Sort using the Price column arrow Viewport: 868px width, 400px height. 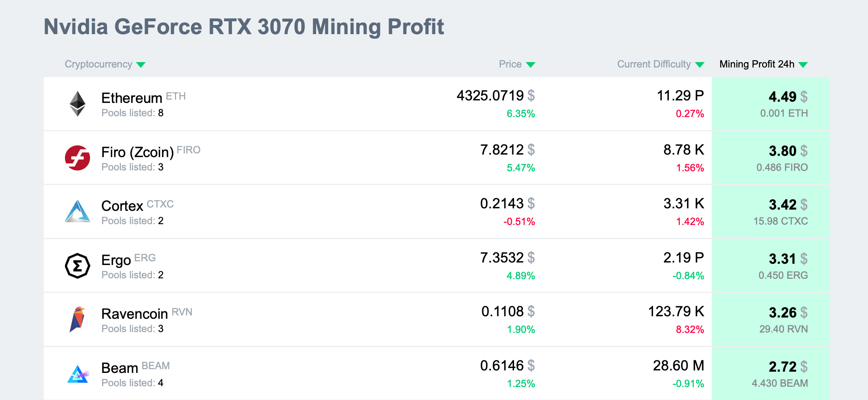530,65
